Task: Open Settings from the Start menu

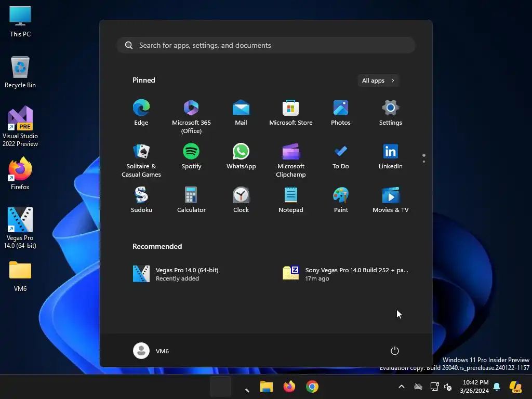Action: click(391, 113)
